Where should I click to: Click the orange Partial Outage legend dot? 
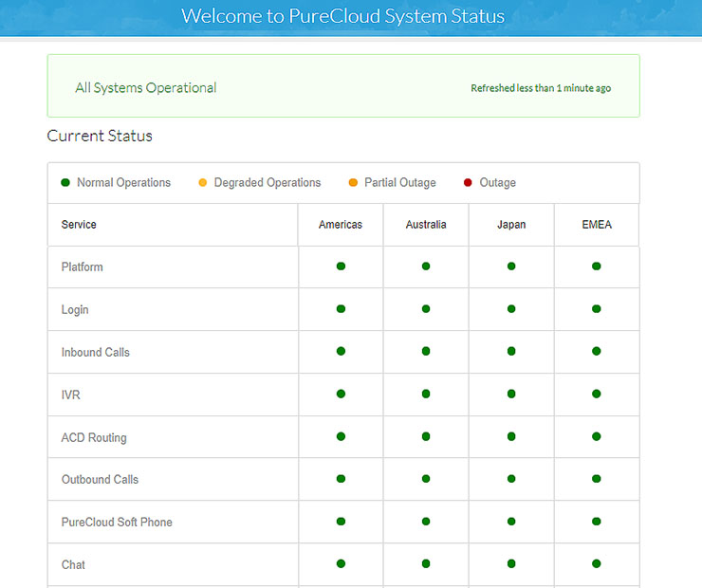coord(353,183)
